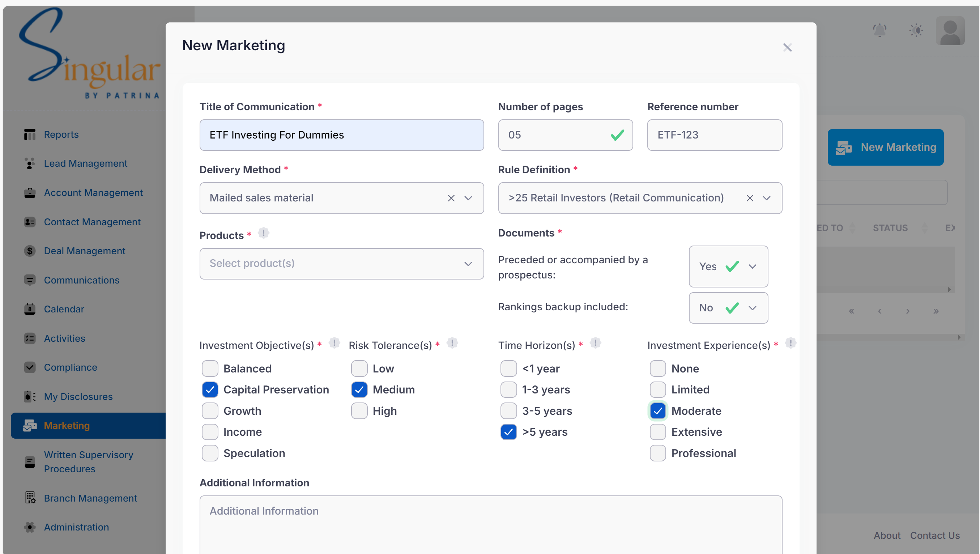The height and width of the screenshot is (554, 980).
Task: Uncheck the >5 years time horizon
Action: pos(509,432)
